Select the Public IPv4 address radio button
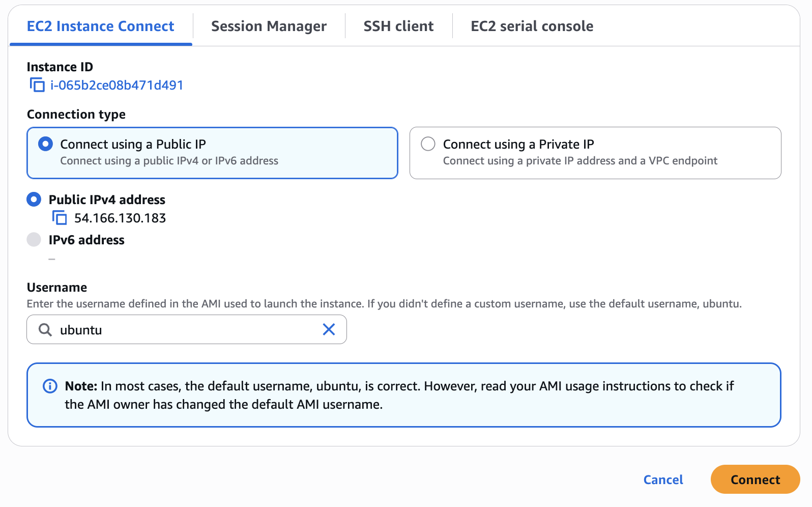 click(x=34, y=200)
